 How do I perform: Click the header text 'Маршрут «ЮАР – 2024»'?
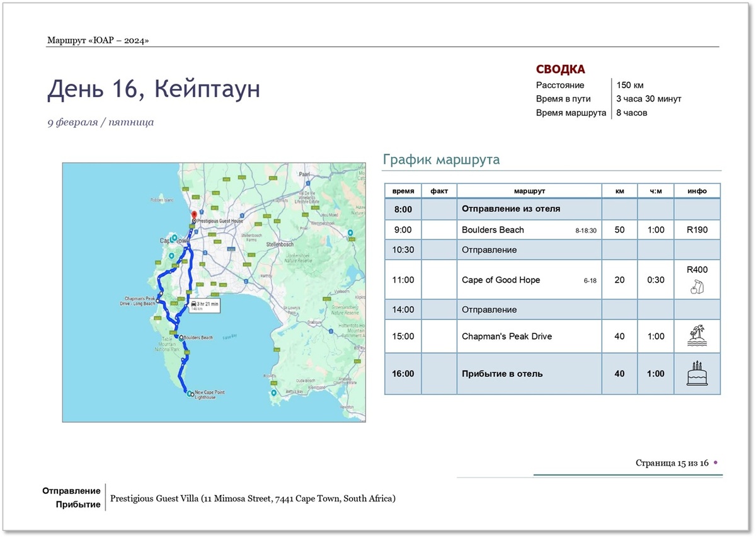tap(98, 41)
